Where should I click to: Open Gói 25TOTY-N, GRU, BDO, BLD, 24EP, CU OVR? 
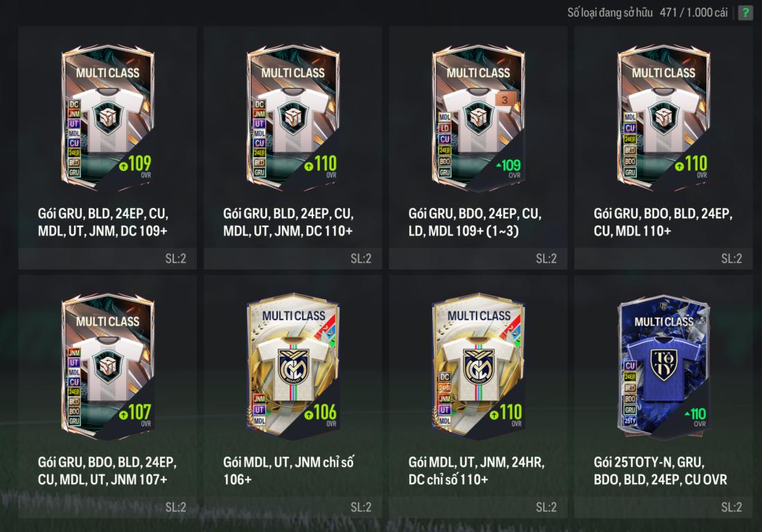coord(660,471)
